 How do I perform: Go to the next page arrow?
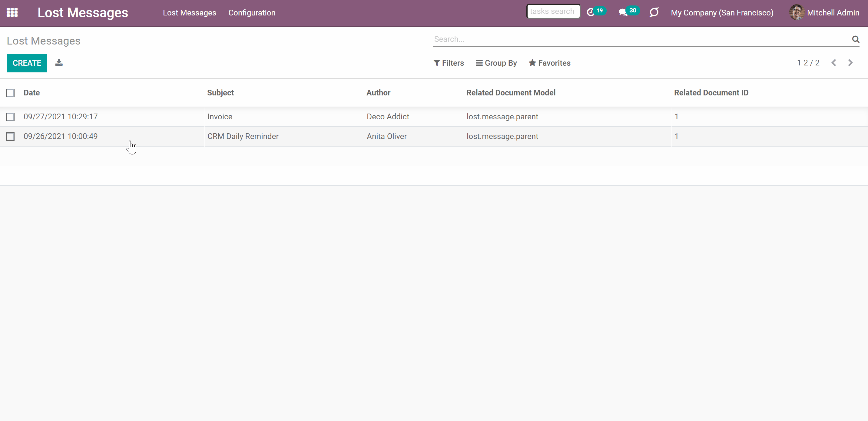tap(850, 63)
